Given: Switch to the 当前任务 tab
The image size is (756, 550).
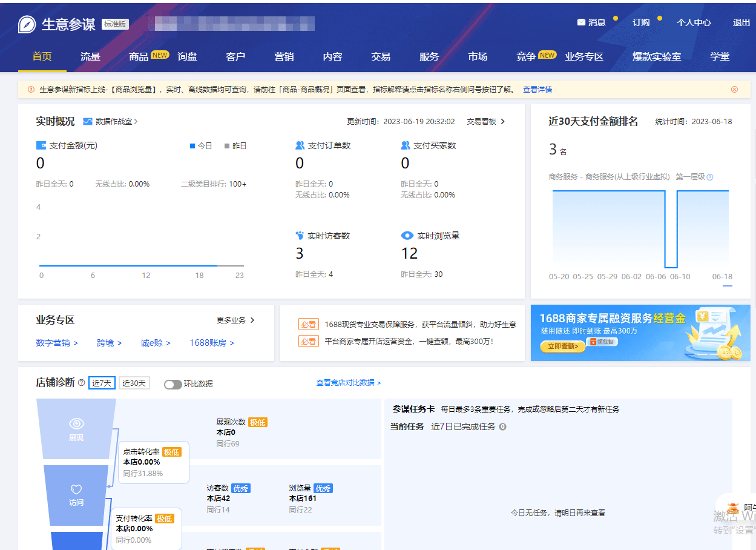Looking at the screenshot, I should [x=407, y=427].
